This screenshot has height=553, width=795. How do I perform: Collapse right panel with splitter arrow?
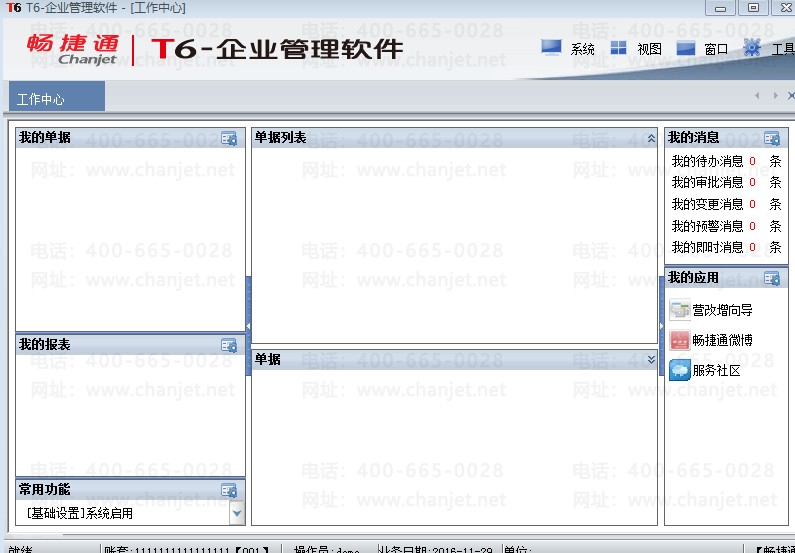(661, 326)
